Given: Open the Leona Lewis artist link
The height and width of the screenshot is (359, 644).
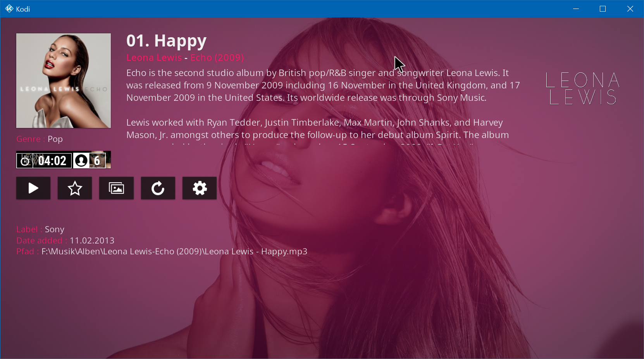Looking at the screenshot, I should (x=154, y=58).
